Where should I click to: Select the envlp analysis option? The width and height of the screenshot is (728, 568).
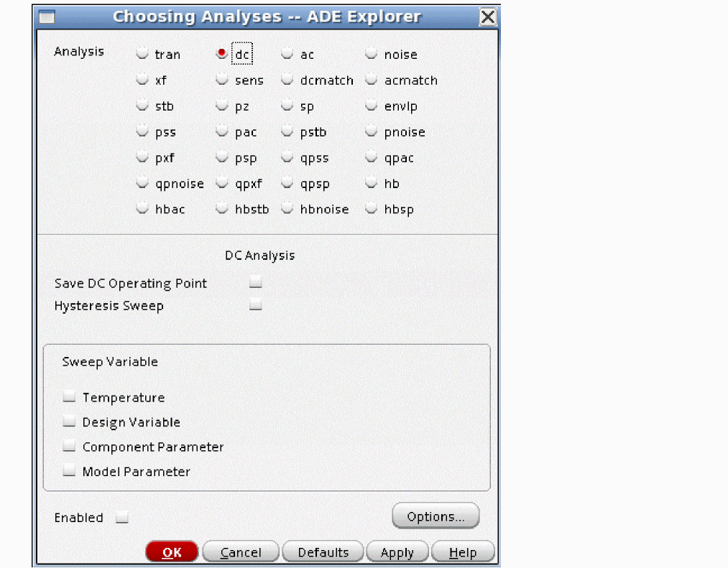point(371,106)
